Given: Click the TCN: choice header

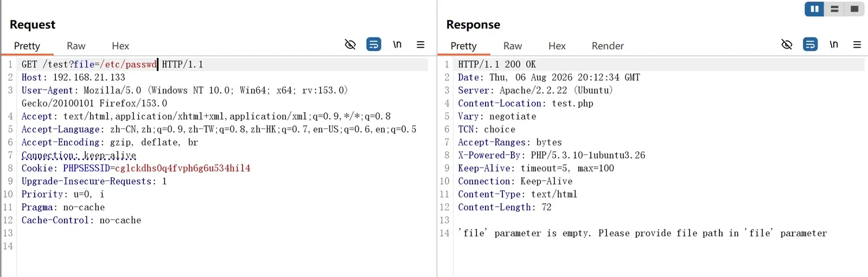Looking at the screenshot, I should (x=487, y=130).
